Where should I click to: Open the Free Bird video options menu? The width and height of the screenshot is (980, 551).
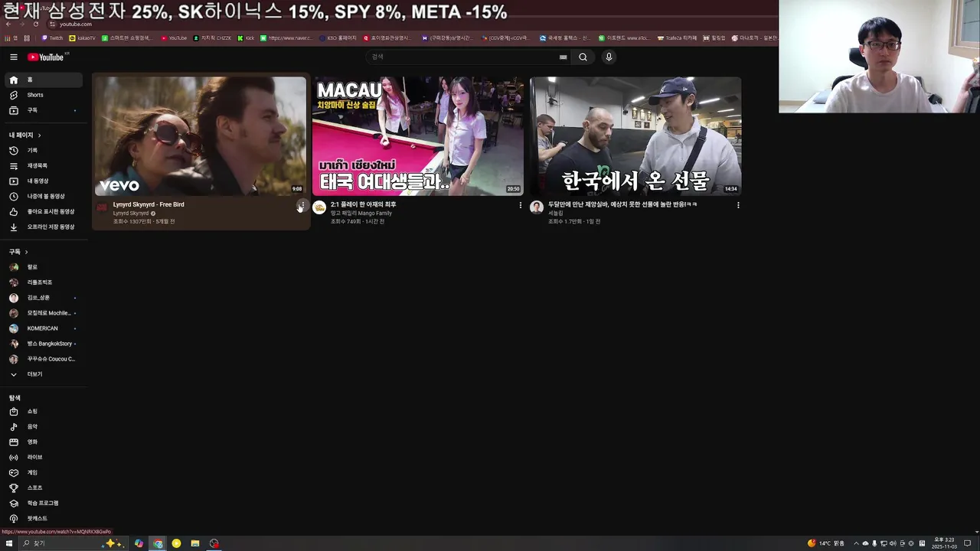(302, 205)
